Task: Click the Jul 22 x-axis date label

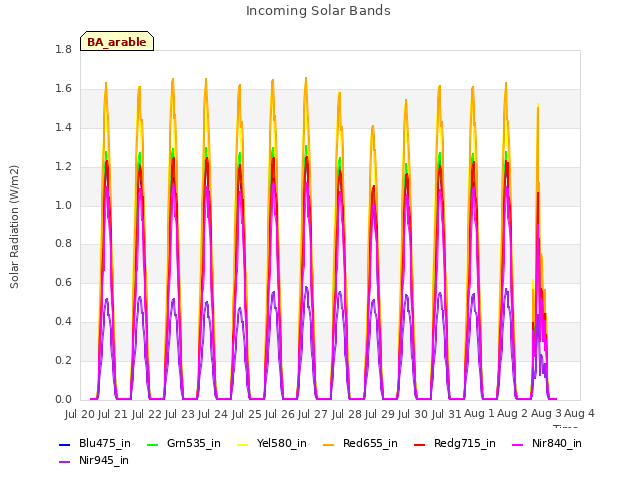Action: (146, 414)
